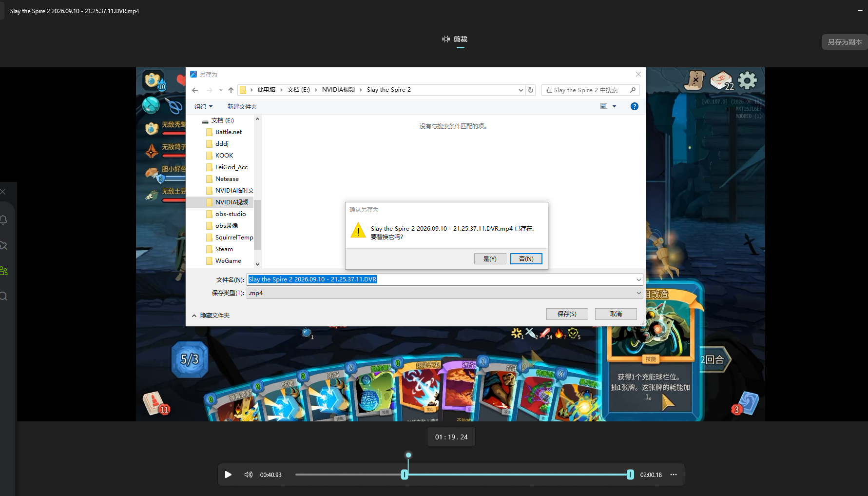Screen dimensions: 868x496
Task: Click the search magnifier in dialog
Action: [x=633, y=90]
